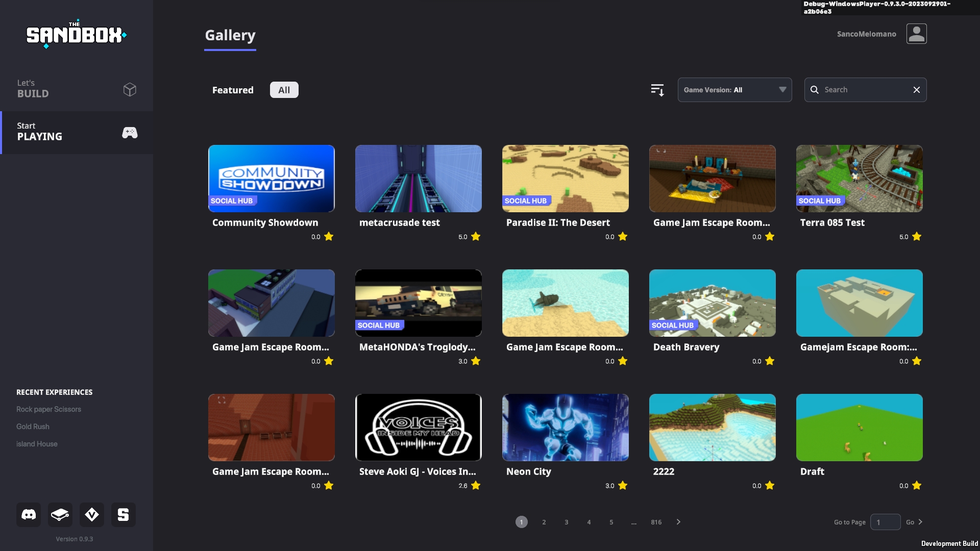Open recent experience Gold Rush
The width and height of the screenshot is (980, 551).
click(x=33, y=427)
